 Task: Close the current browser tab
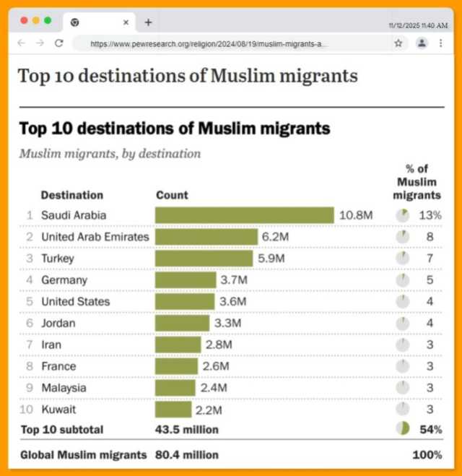point(126,22)
